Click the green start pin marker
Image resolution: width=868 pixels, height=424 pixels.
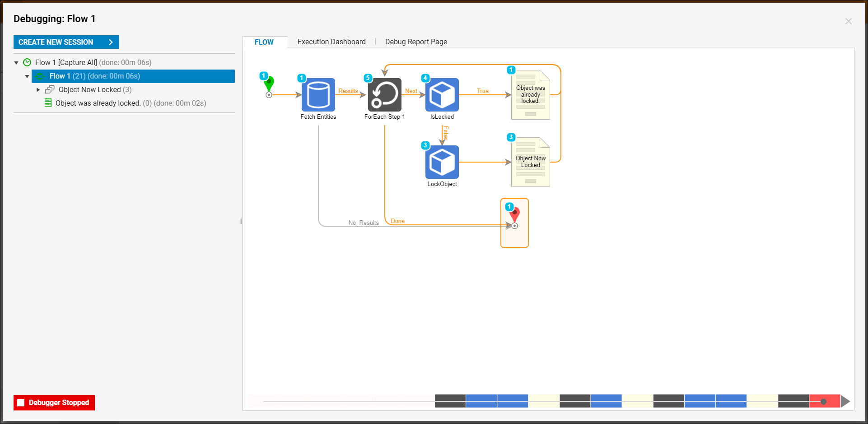[269, 85]
